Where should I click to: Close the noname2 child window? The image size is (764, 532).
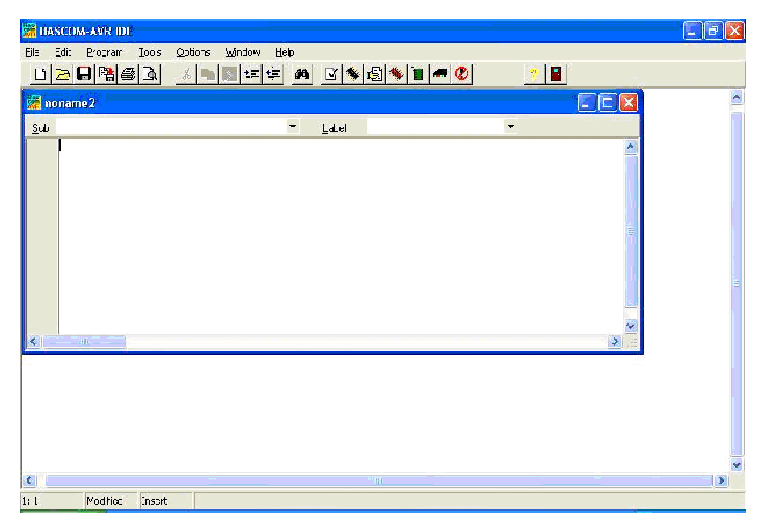click(629, 103)
